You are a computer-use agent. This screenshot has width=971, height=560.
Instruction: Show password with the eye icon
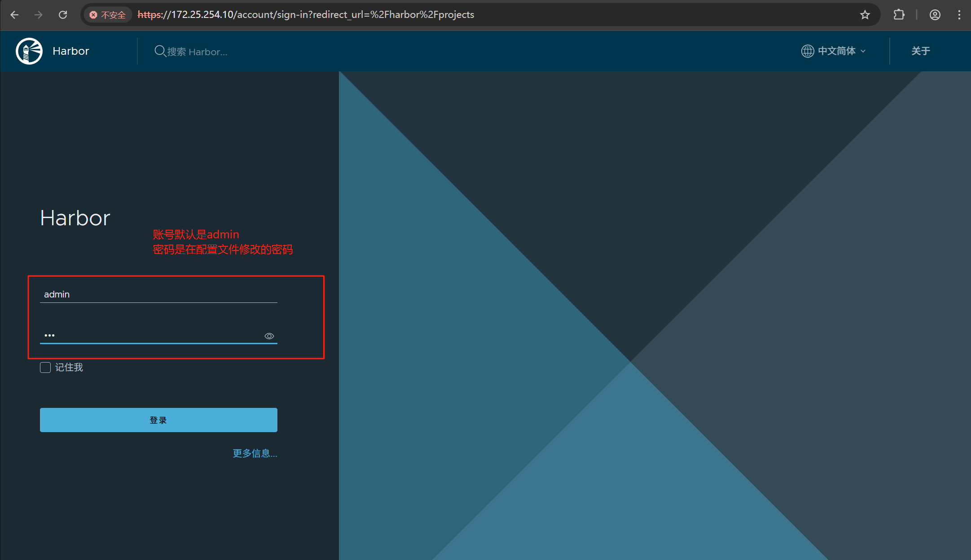[x=269, y=336]
